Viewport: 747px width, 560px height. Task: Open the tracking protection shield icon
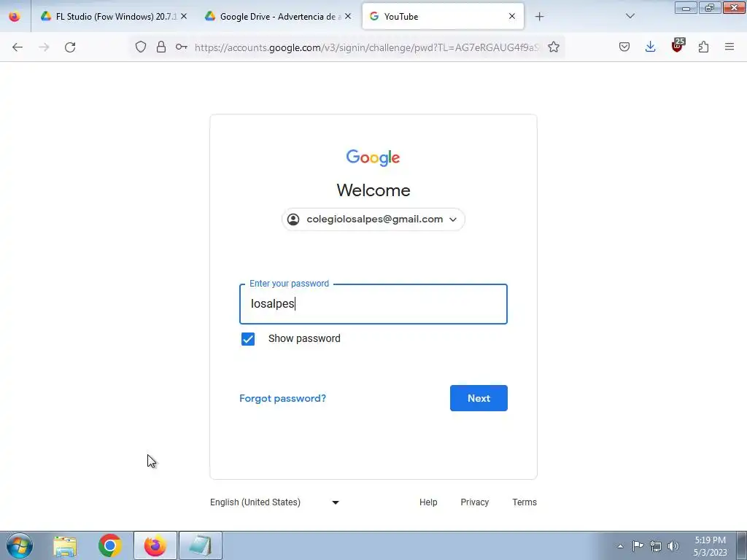click(141, 47)
